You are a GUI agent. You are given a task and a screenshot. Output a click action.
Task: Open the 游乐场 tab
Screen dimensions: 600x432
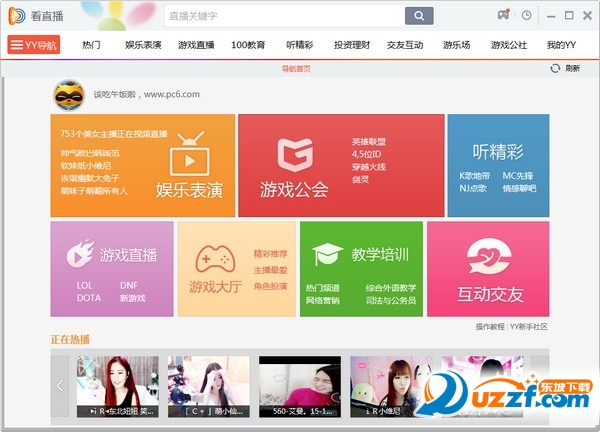click(x=457, y=45)
